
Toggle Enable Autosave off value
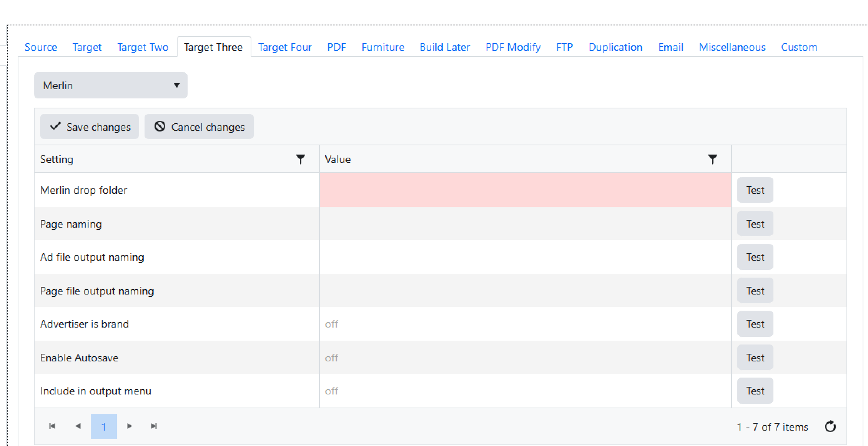click(x=331, y=358)
